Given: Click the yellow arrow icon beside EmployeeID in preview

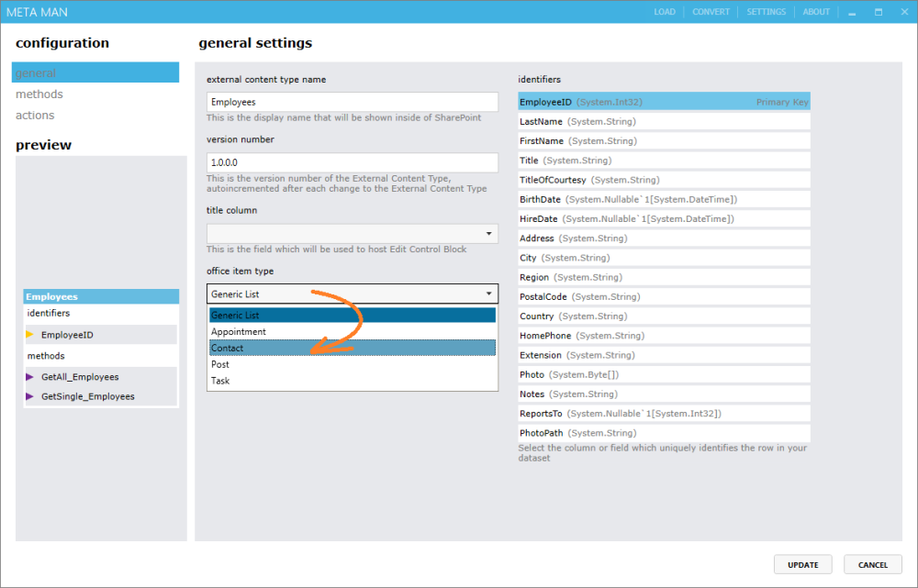Looking at the screenshot, I should click(x=28, y=334).
